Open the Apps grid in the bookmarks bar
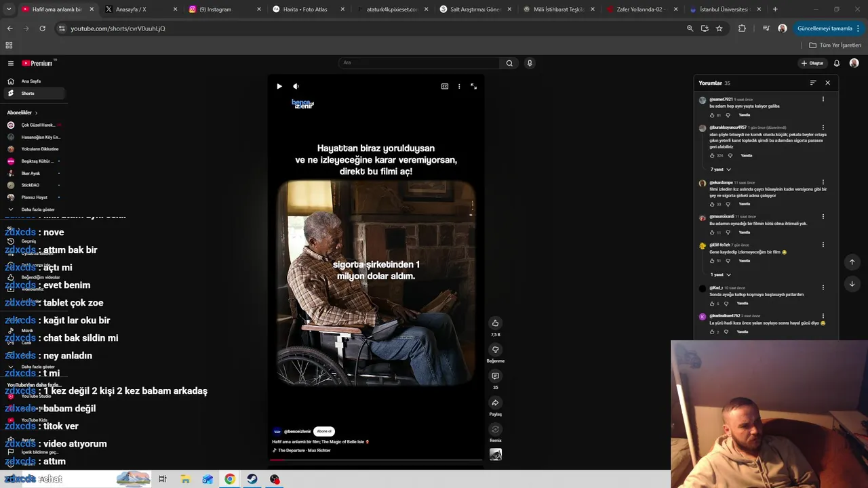Screen dimensions: 868x488 tap(9, 45)
